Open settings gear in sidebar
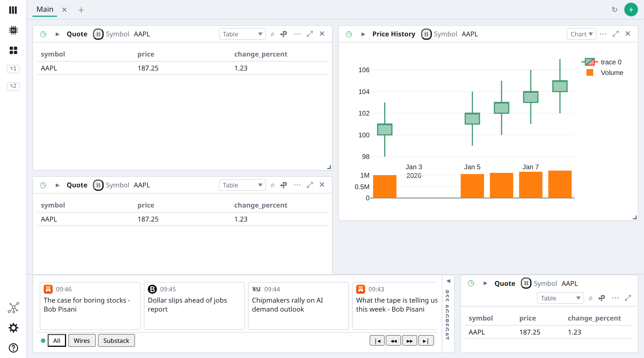This screenshot has width=644, height=358. point(13,328)
